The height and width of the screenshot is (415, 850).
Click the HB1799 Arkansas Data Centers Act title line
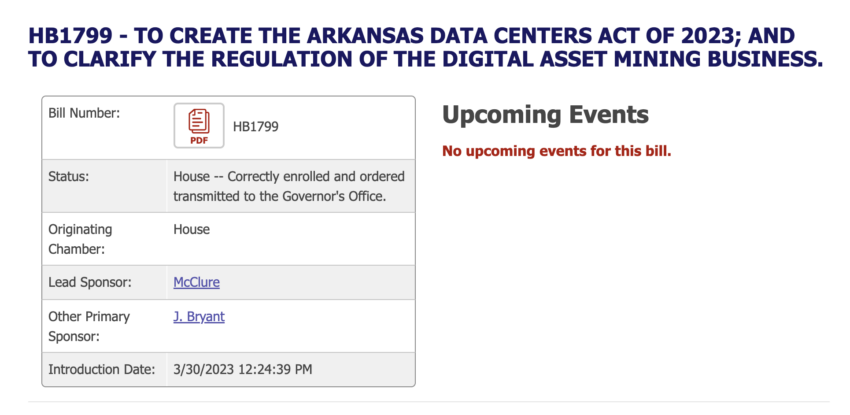tap(412, 36)
